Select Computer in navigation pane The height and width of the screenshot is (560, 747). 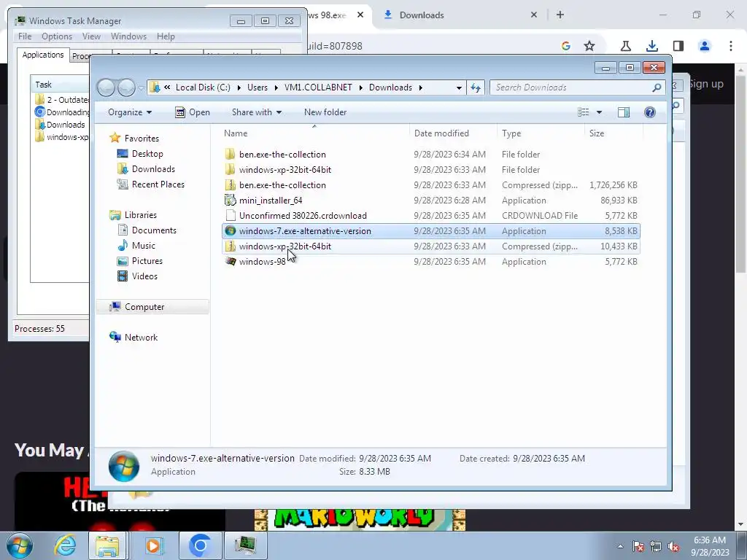(x=152, y=307)
